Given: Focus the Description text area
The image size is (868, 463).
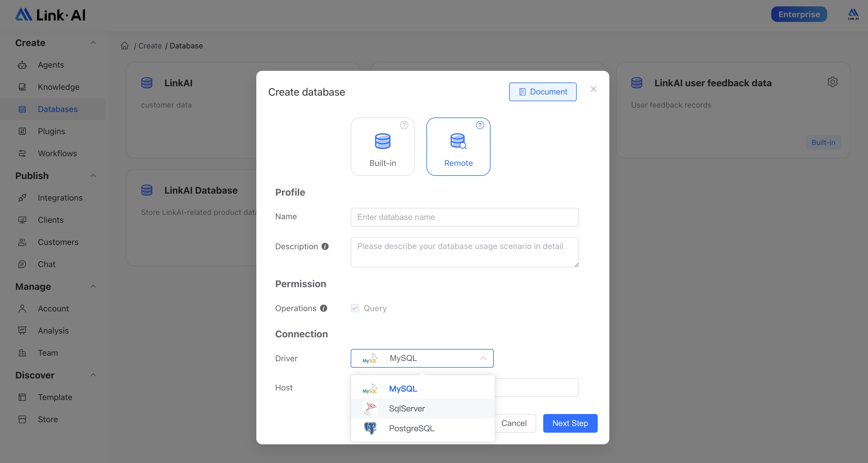Looking at the screenshot, I should pyautogui.click(x=465, y=252).
